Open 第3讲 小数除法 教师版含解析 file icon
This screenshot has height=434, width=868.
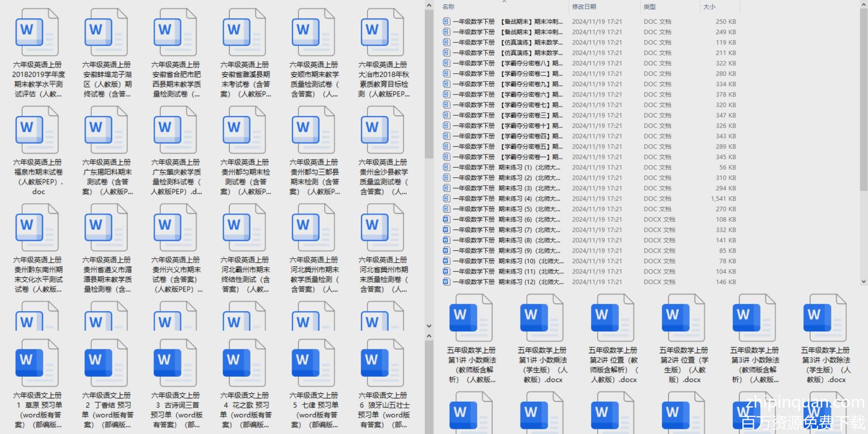754,318
